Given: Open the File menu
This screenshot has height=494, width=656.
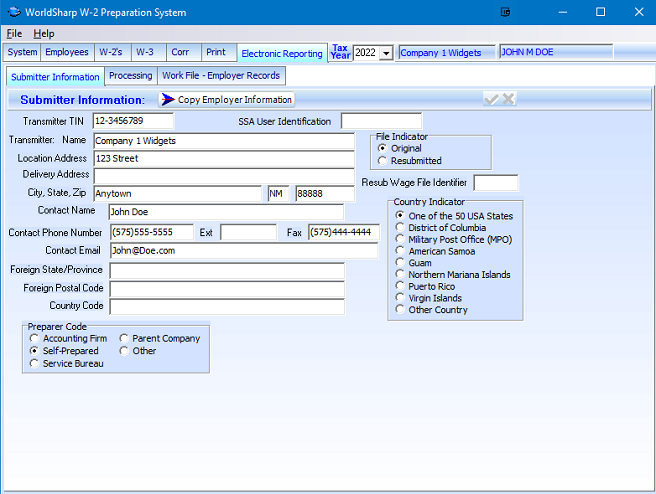Looking at the screenshot, I should pos(14,33).
